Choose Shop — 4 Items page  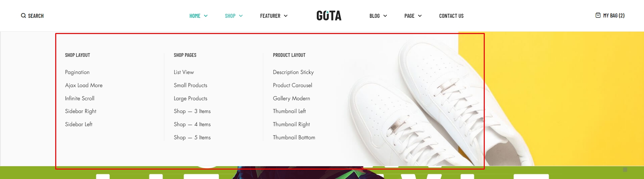click(x=192, y=124)
